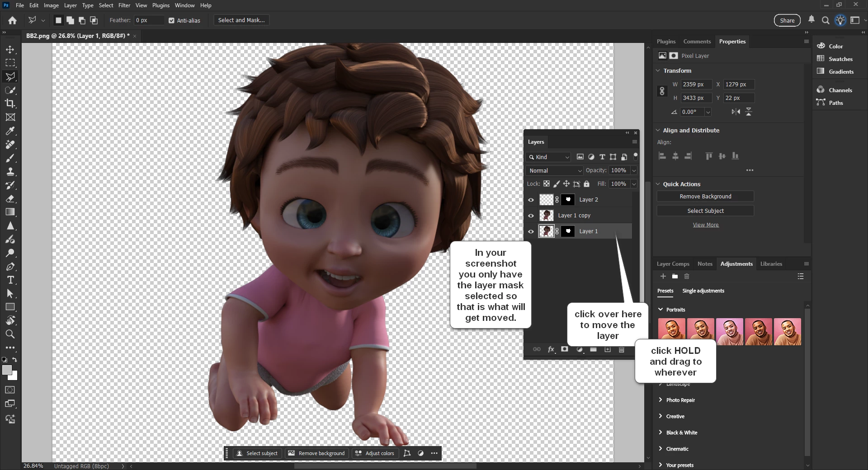Select the Path Selection tool

[10, 293]
